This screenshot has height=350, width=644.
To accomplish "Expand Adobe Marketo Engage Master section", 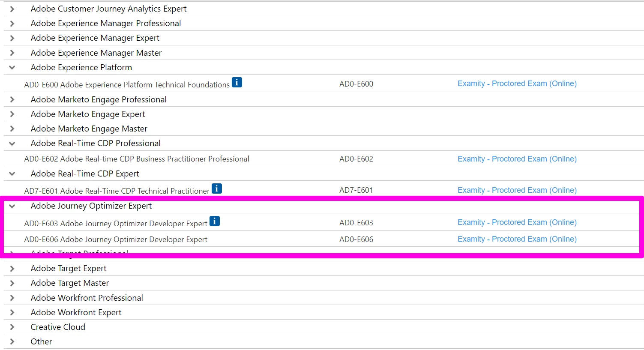I will pos(12,129).
